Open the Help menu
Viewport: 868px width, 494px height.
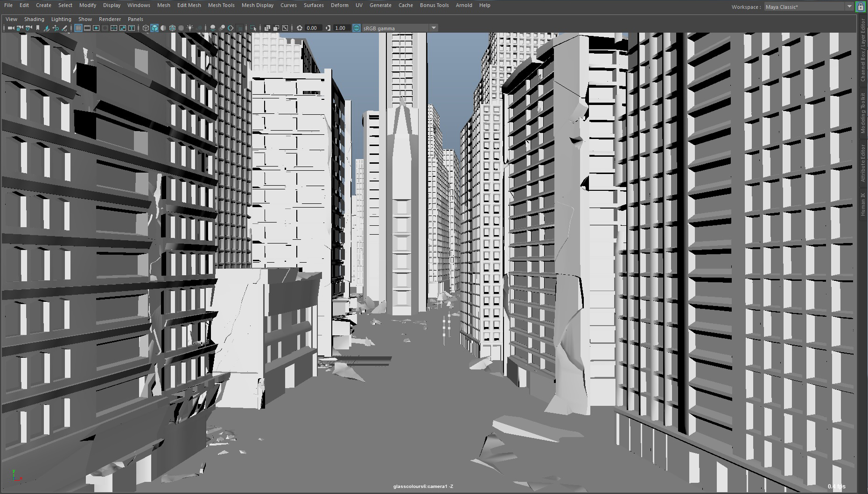pyautogui.click(x=484, y=5)
